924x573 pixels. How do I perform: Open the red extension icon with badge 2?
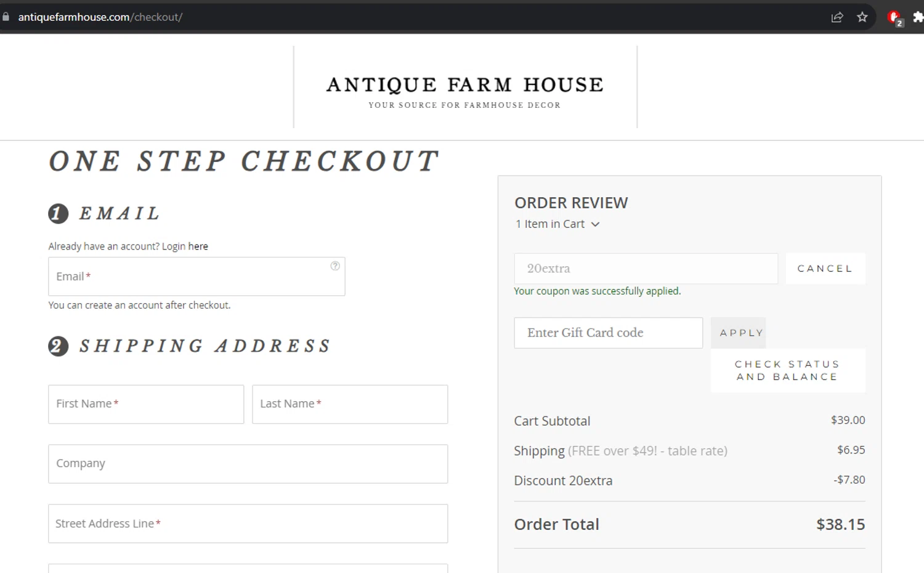point(895,18)
